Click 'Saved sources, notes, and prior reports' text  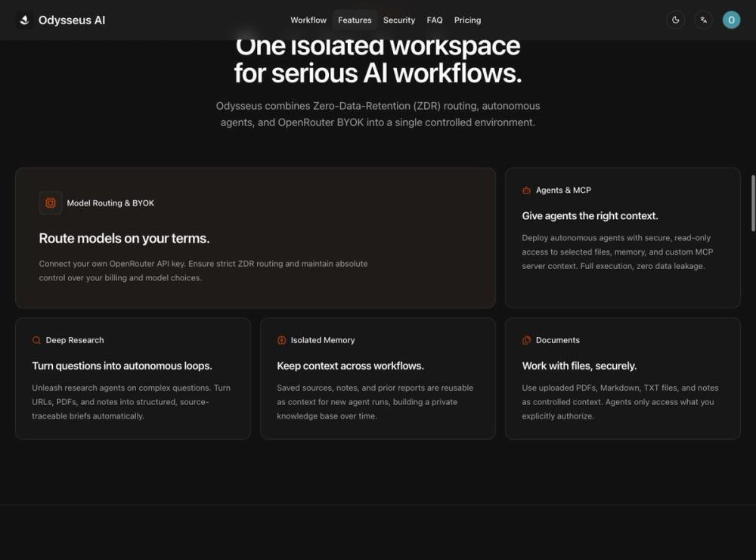click(x=375, y=402)
